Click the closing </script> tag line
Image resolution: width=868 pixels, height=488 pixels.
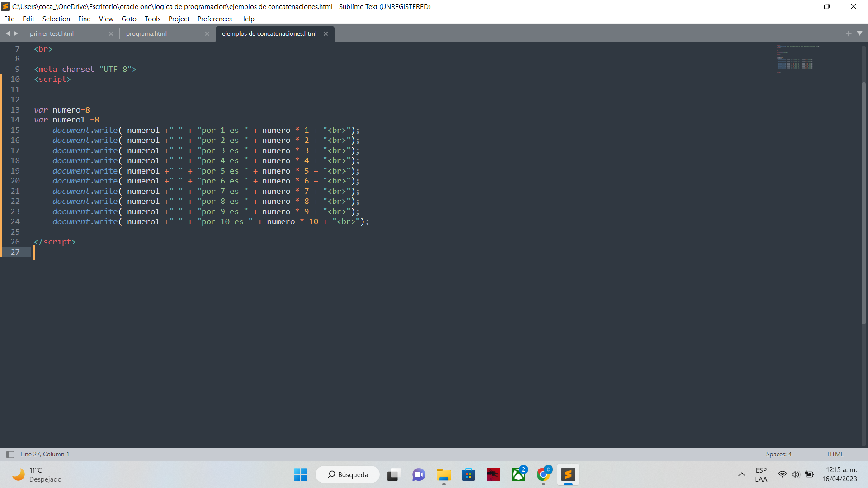(x=55, y=242)
